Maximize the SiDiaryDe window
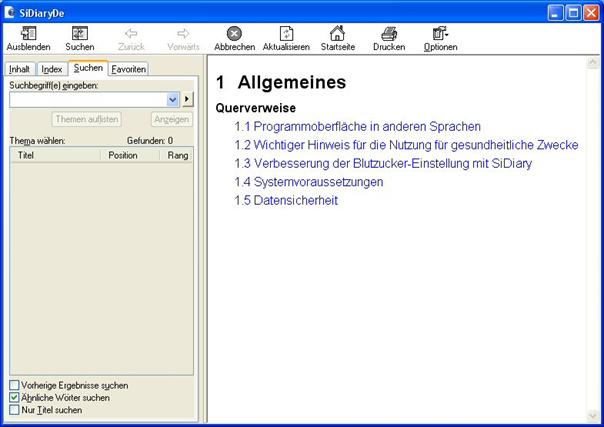This screenshot has width=604, height=427. click(x=573, y=13)
